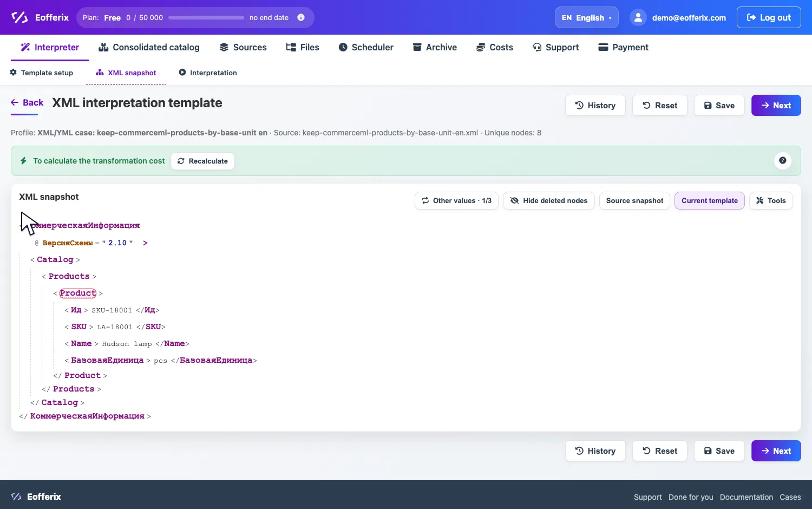Switch to Current template view
Viewport: 812px width, 509px height.
point(710,200)
